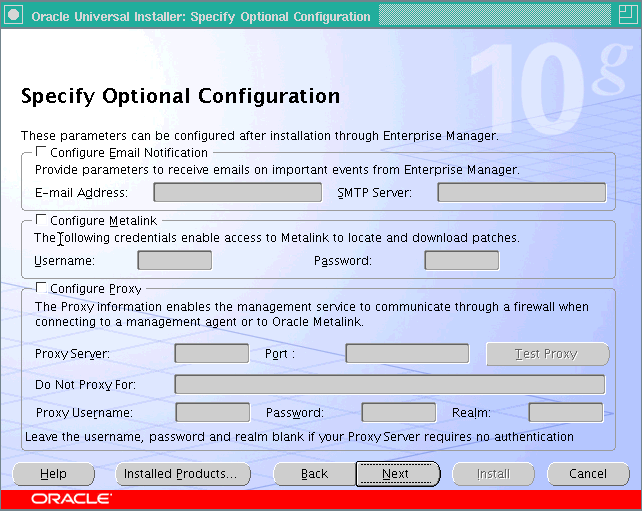Click the window menu icon in title bar

pyautogui.click(x=14, y=16)
